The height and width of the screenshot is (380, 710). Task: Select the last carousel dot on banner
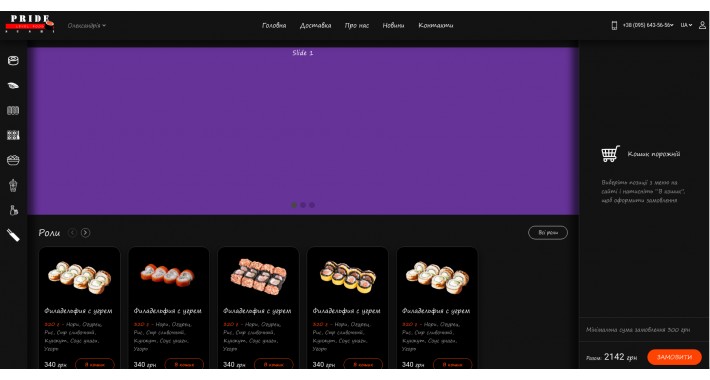coord(312,205)
